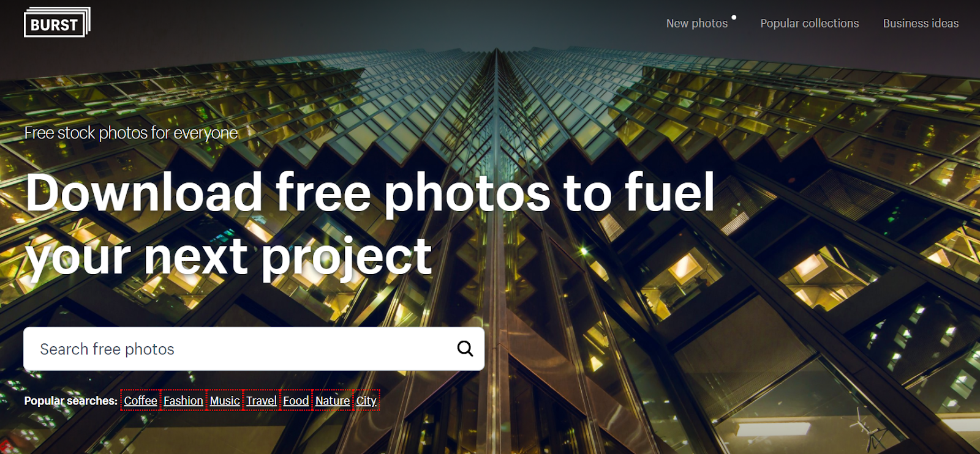Image resolution: width=980 pixels, height=454 pixels.
Task: Click the Download free photos to fuel heading line
Action: (370, 192)
